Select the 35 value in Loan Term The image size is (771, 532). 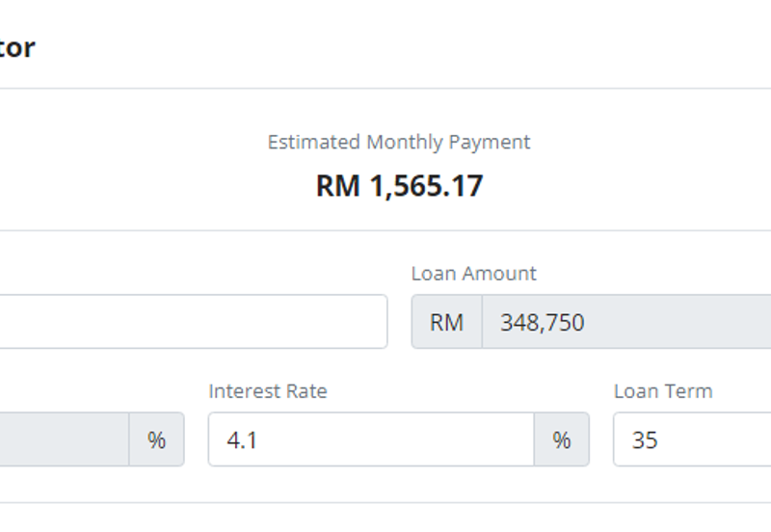tap(645, 439)
